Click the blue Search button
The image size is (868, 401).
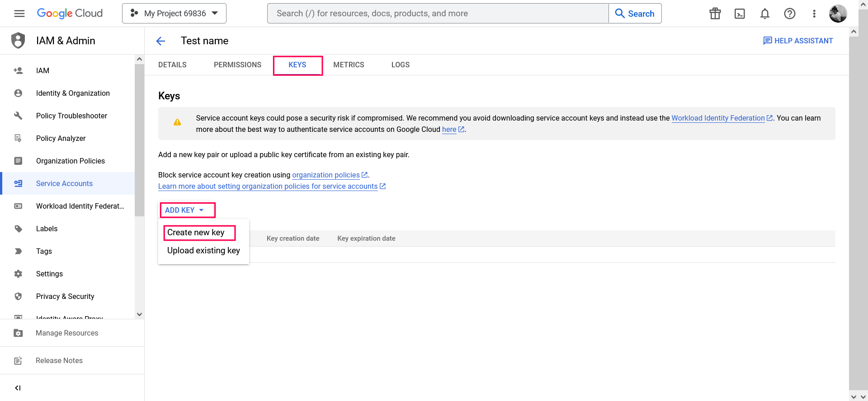click(x=635, y=14)
